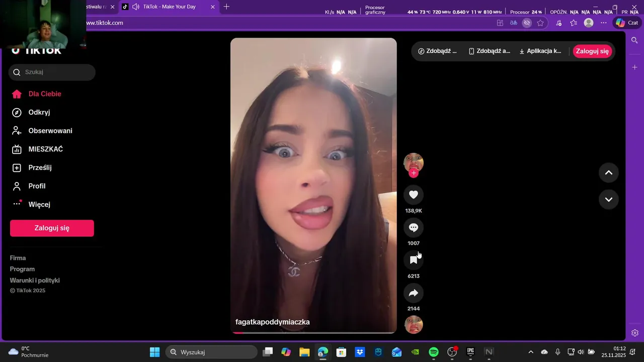Open Task View in taskbar
Viewport: 644px width, 362px height.
pyautogui.click(x=268, y=352)
